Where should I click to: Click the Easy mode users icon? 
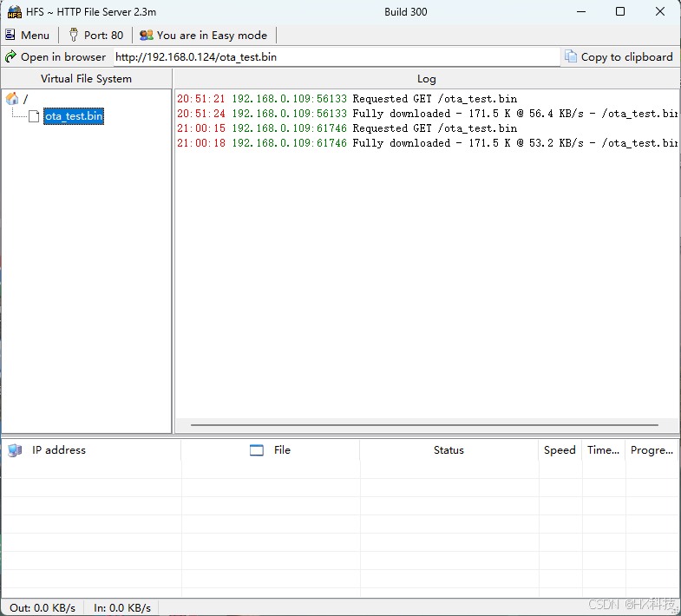(147, 35)
